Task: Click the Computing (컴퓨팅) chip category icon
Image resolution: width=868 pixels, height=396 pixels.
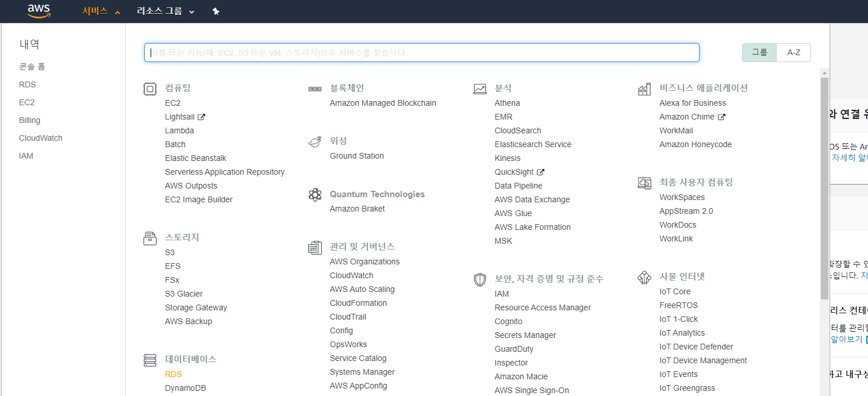Action: pyautogui.click(x=150, y=89)
